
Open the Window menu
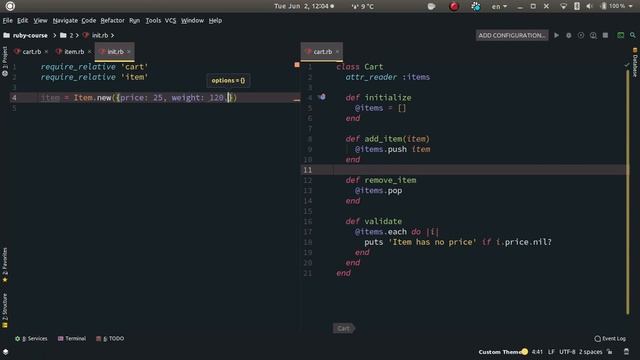pos(192,20)
